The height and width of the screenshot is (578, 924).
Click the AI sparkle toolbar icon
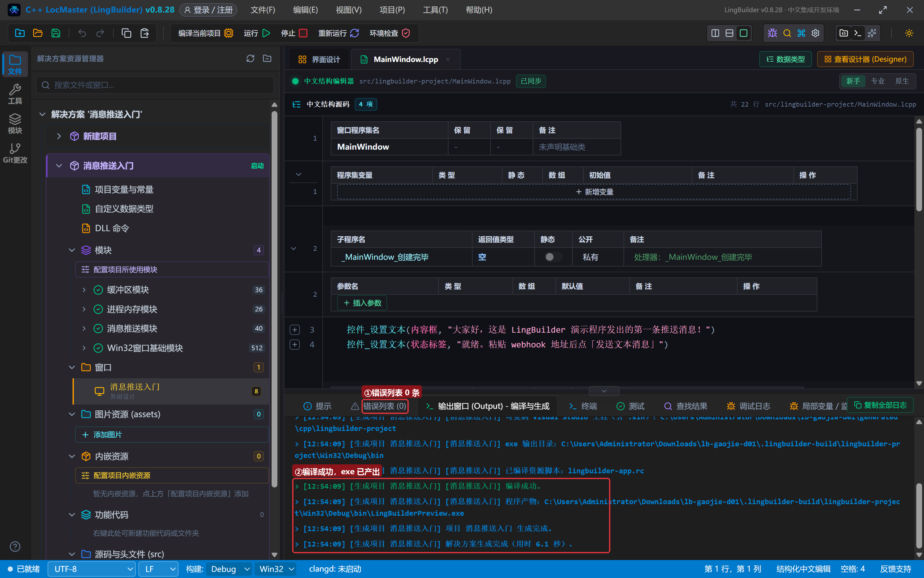tap(872, 33)
